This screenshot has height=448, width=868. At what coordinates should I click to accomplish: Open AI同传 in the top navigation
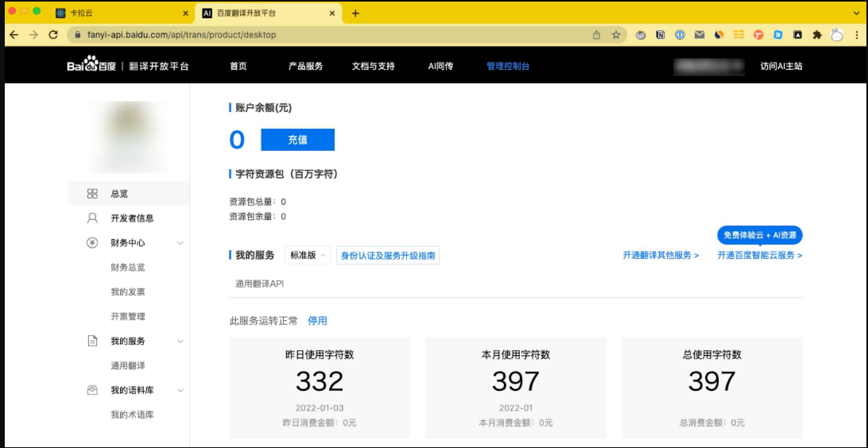click(440, 66)
